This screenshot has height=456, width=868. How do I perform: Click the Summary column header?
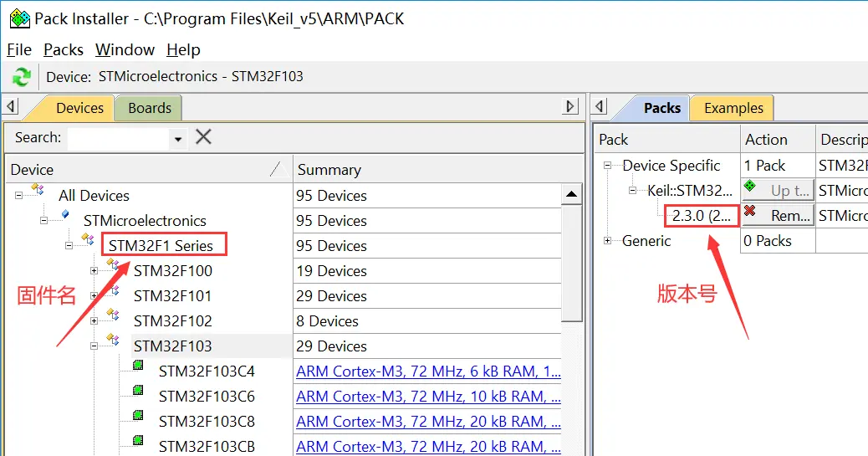pyautogui.click(x=438, y=170)
